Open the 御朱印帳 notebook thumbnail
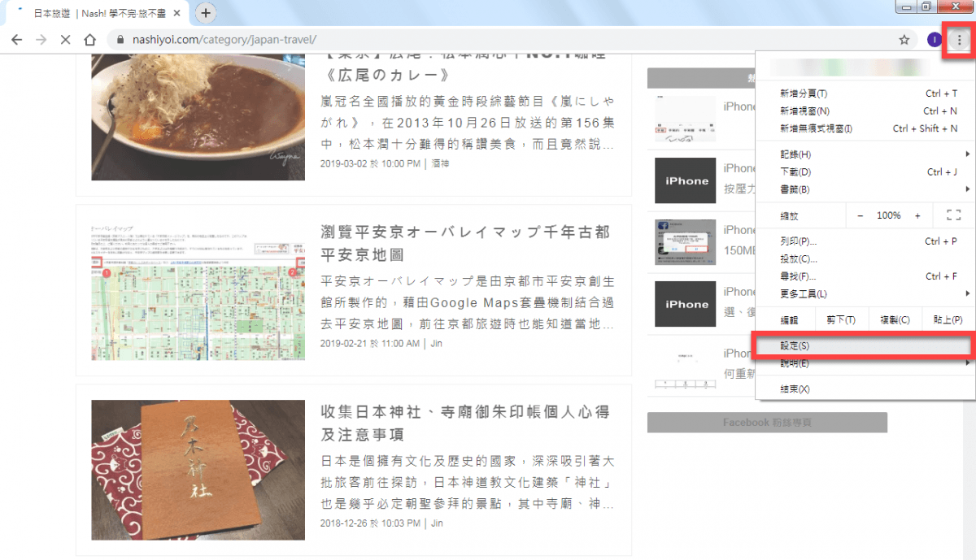The width and height of the screenshot is (976, 560). [198, 470]
